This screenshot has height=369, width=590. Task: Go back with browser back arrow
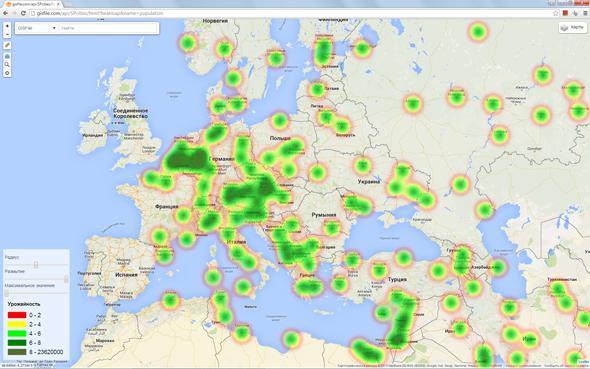5,13
